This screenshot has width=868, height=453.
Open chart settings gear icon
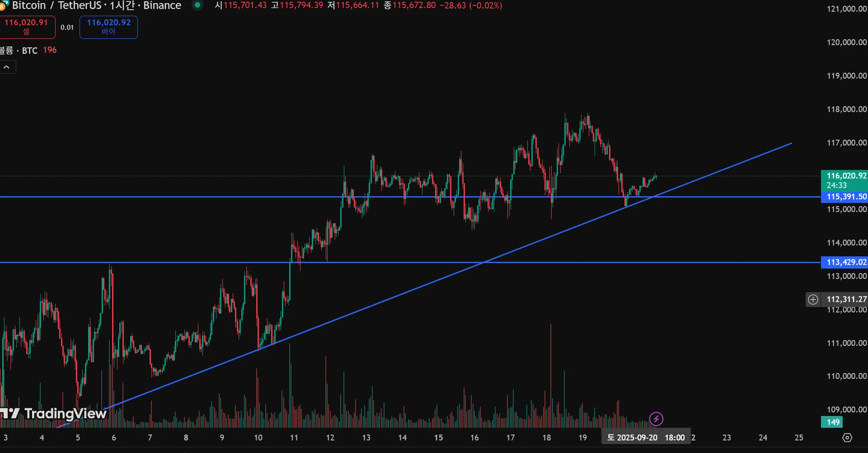pos(847,438)
